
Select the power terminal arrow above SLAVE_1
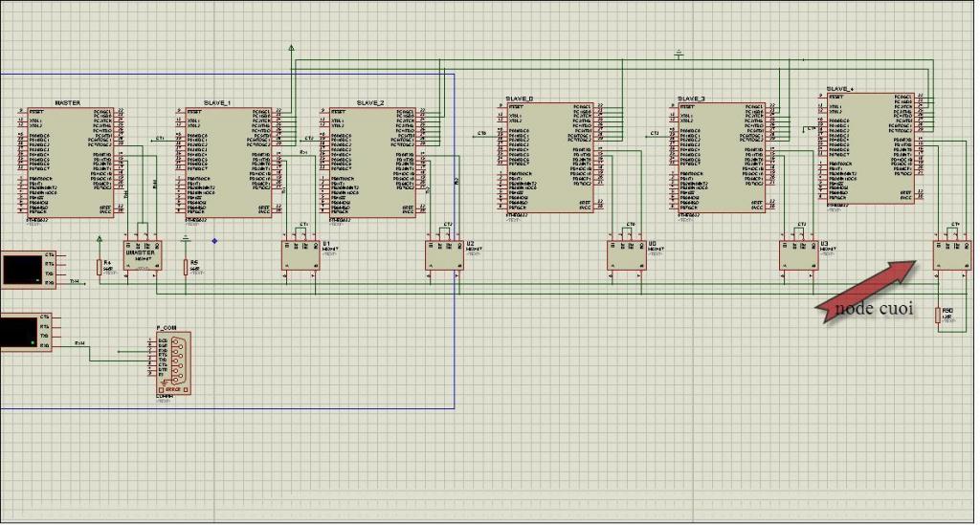[x=291, y=47]
